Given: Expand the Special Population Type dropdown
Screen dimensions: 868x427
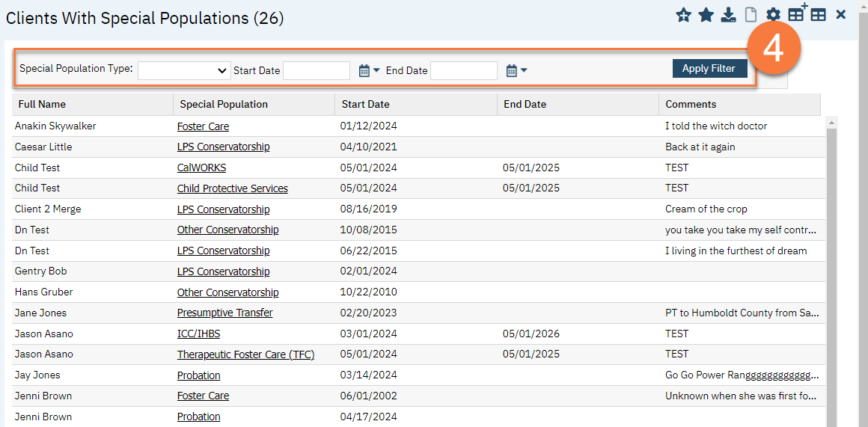Looking at the screenshot, I should tap(184, 70).
